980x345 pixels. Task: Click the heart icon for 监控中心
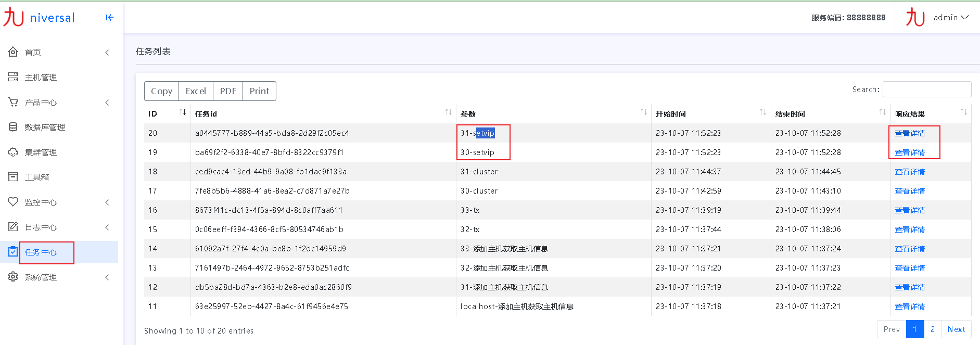click(x=13, y=202)
